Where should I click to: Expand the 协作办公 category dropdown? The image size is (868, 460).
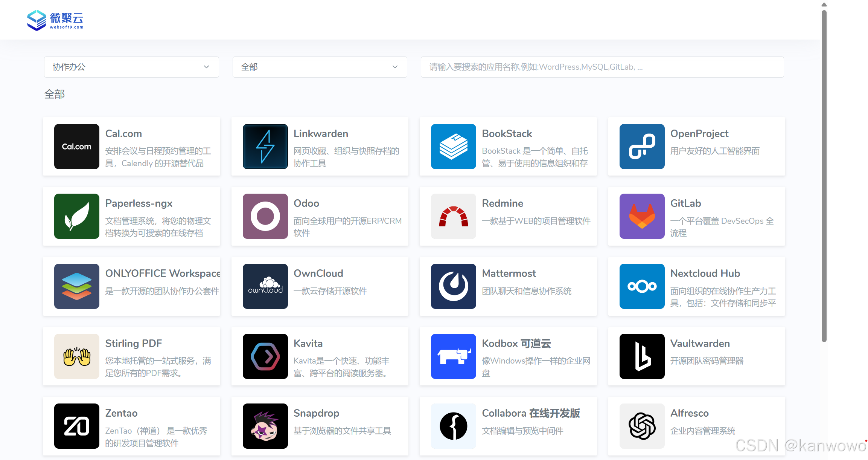coord(131,67)
